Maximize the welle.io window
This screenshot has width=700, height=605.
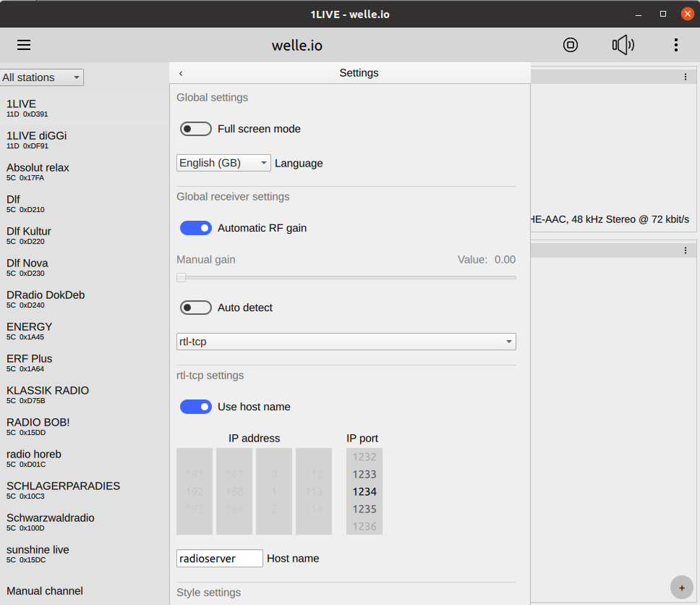663,14
